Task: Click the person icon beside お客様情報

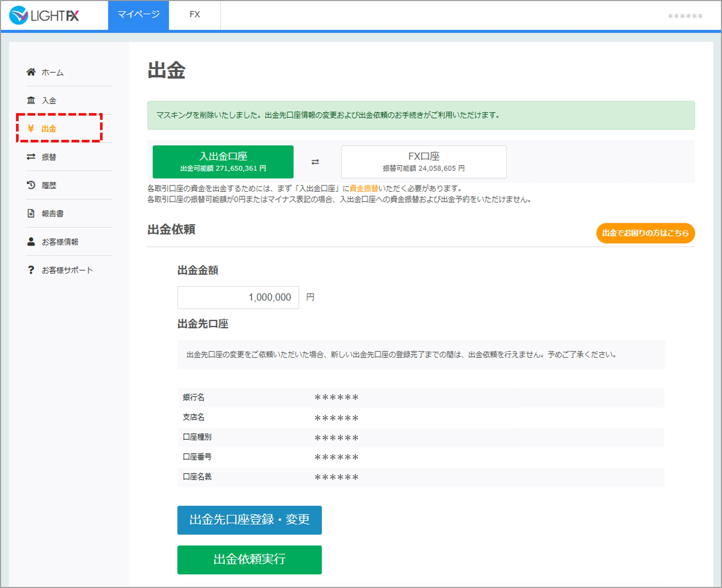Action: pos(31,241)
